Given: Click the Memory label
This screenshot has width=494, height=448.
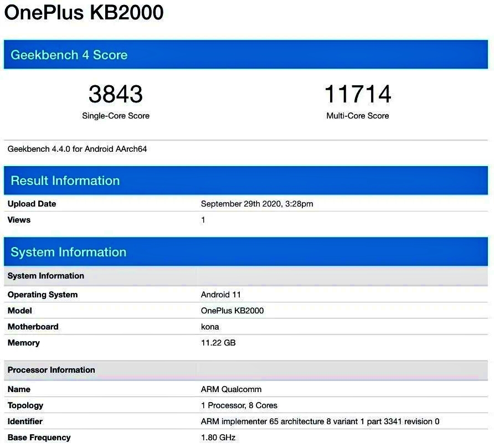Looking at the screenshot, I should pyautogui.click(x=24, y=343).
